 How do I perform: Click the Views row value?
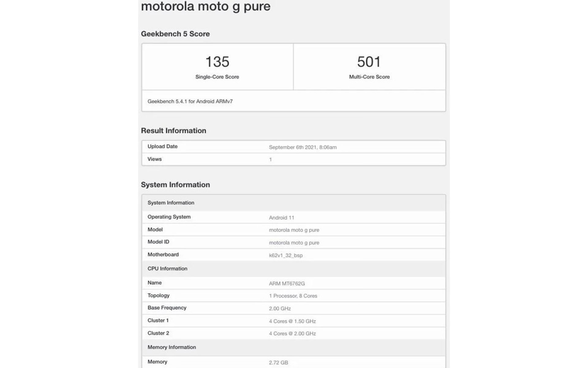pyautogui.click(x=270, y=159)
